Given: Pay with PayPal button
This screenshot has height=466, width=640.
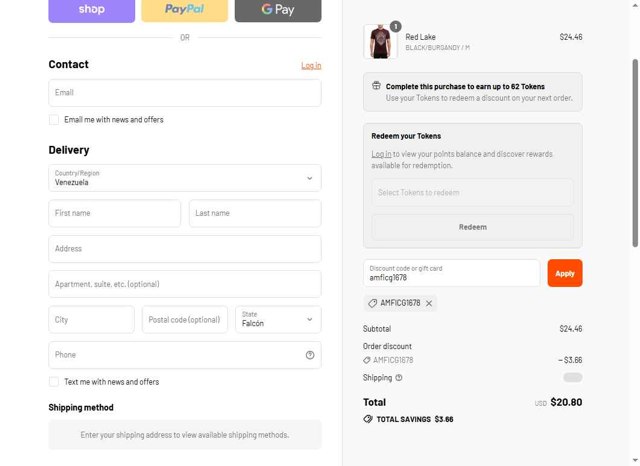Looking at the screenshot, I should point(184,10).
